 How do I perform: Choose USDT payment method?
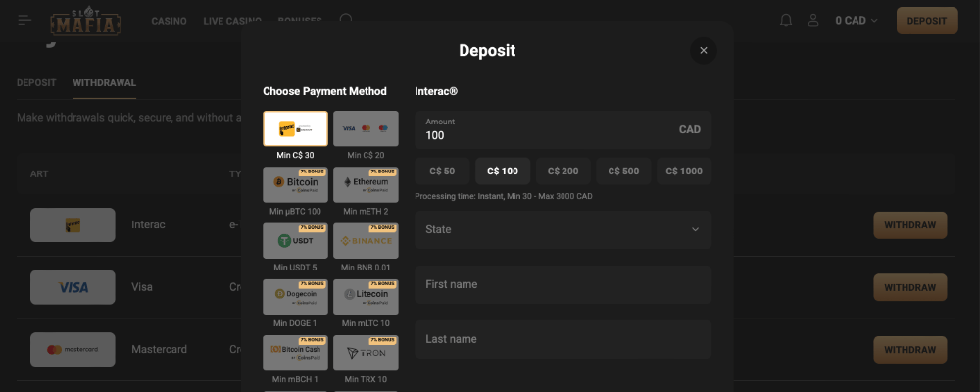coord(296,241)
